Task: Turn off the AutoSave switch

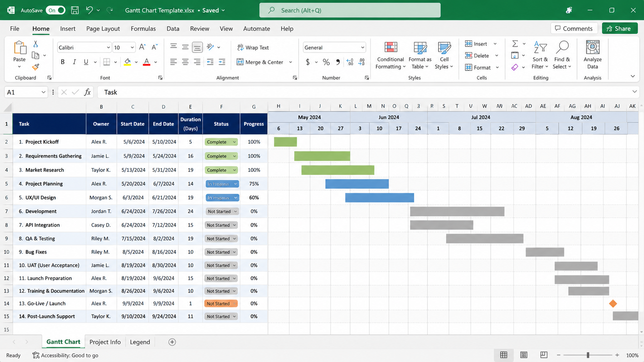Action: coord(55,10)
